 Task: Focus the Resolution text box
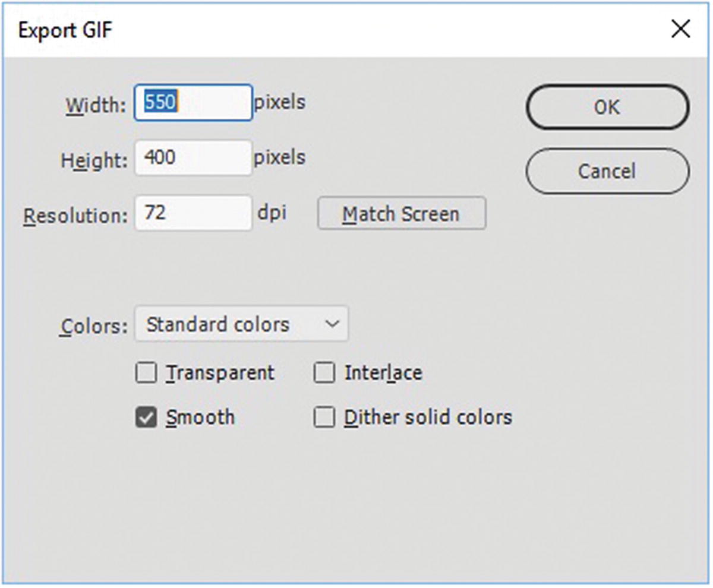coord(193,213)
